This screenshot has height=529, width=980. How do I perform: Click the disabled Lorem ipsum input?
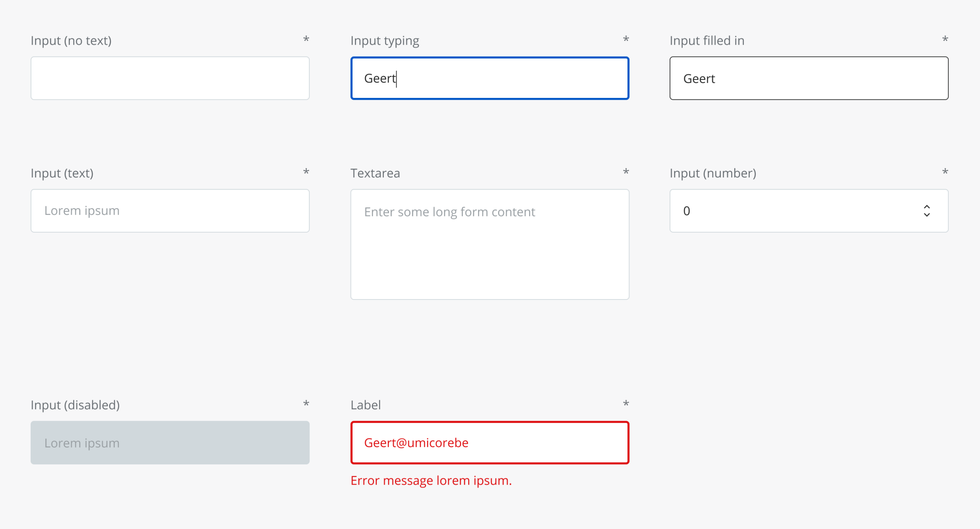point(170,443)
